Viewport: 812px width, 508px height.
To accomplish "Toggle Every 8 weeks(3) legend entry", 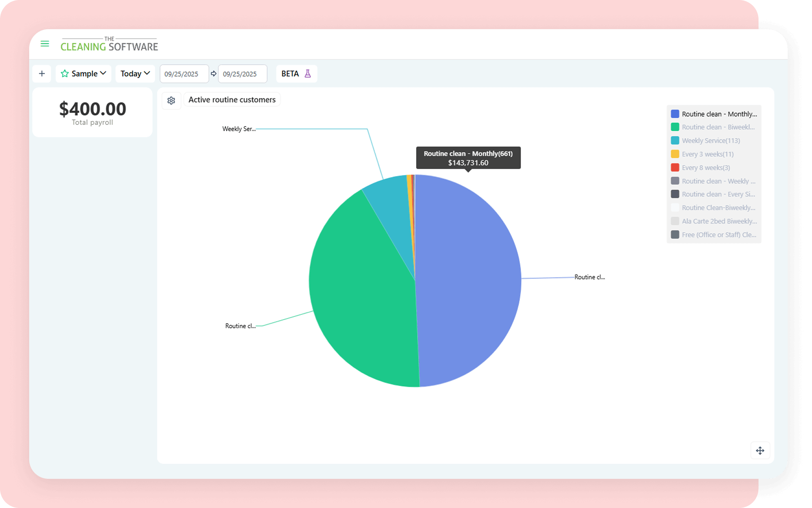I will coord(705,167).
